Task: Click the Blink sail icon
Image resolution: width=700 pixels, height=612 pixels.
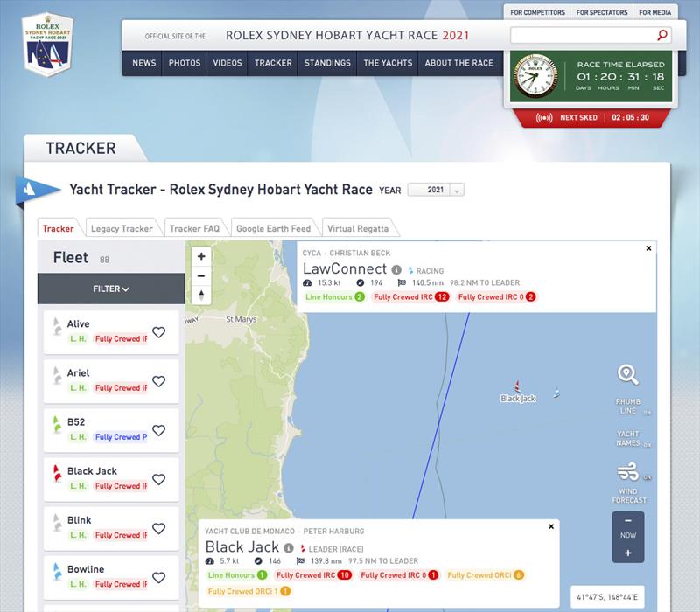Action: point(57,522)
